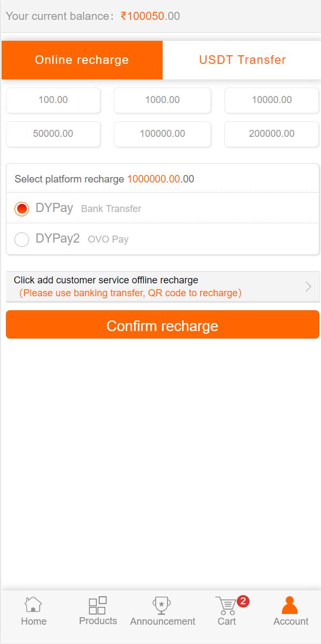Choose the 1000.00 recharge amount
Viewport: 321px width, 644px height.
(x=163, y=100)
